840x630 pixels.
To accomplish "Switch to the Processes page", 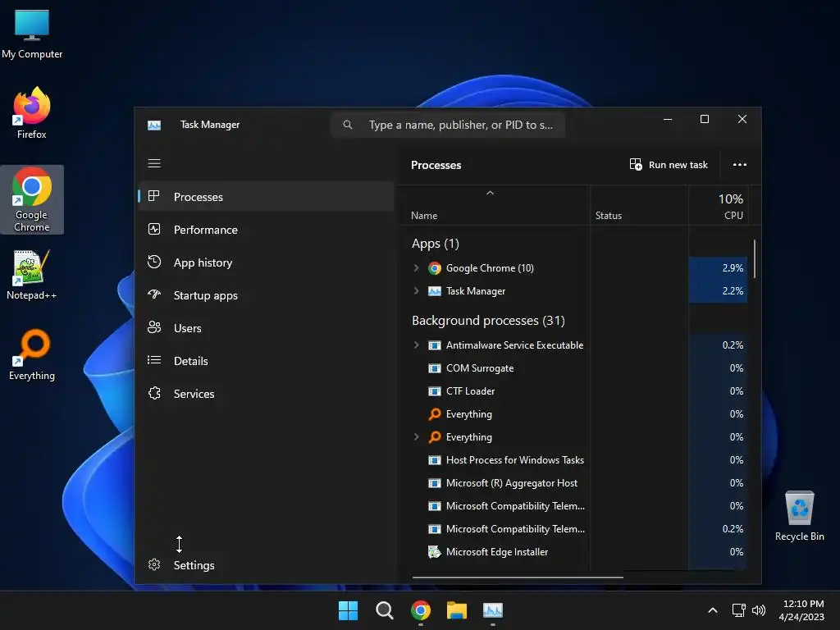I will click(267, 197).
